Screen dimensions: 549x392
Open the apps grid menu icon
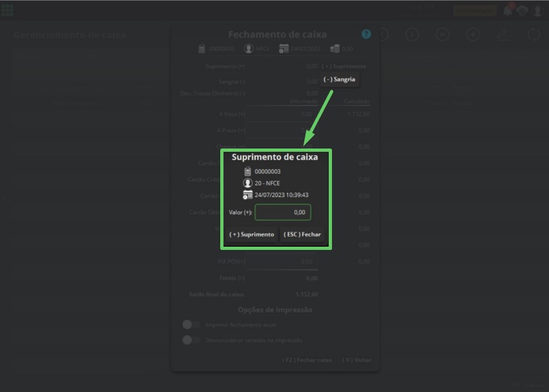click(7, 10)
